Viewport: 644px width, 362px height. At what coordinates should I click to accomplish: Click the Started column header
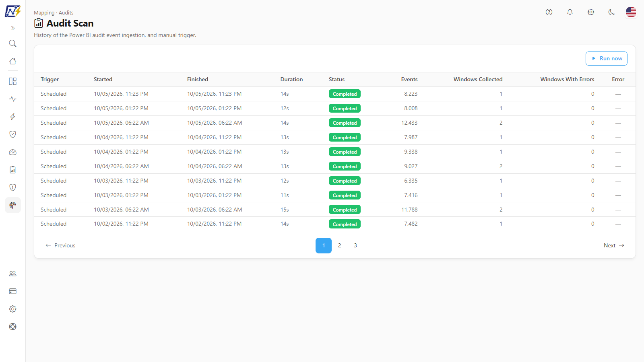[103, 80]
